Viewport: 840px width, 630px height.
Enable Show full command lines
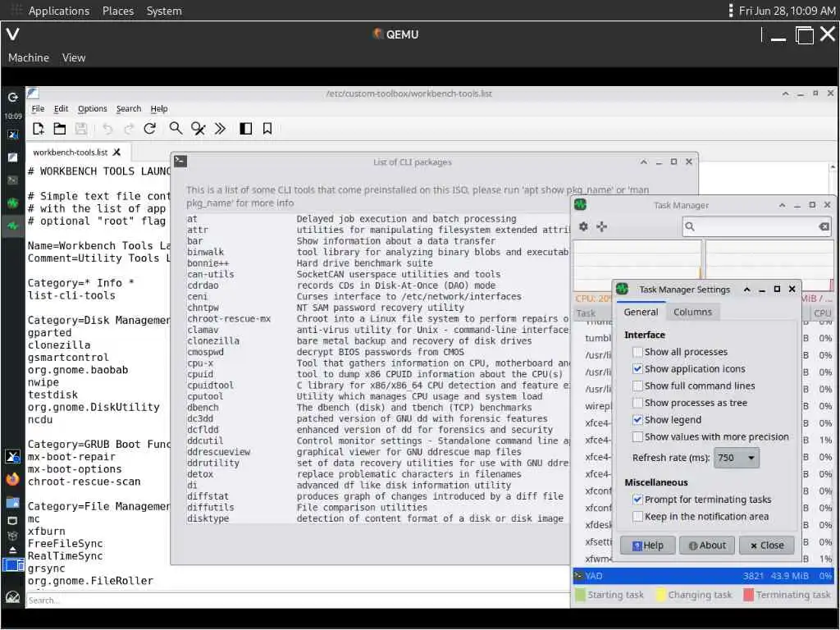click(637, 386)
